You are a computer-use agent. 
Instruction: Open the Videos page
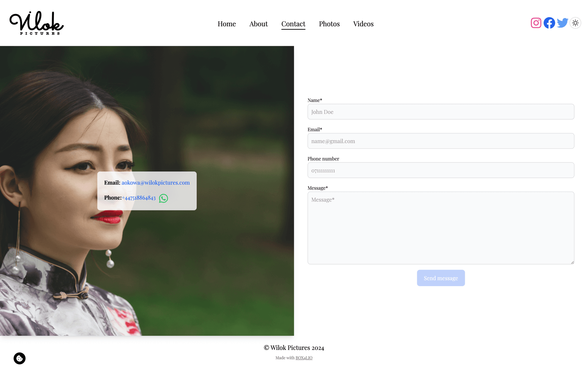click(x=363, y=24)
